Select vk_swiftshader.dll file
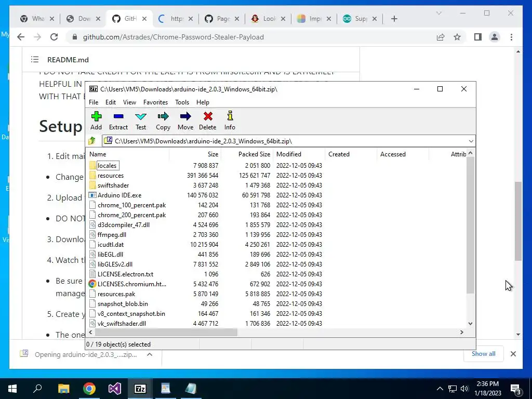This screenshot has width=532, height=399. point(122,323)
